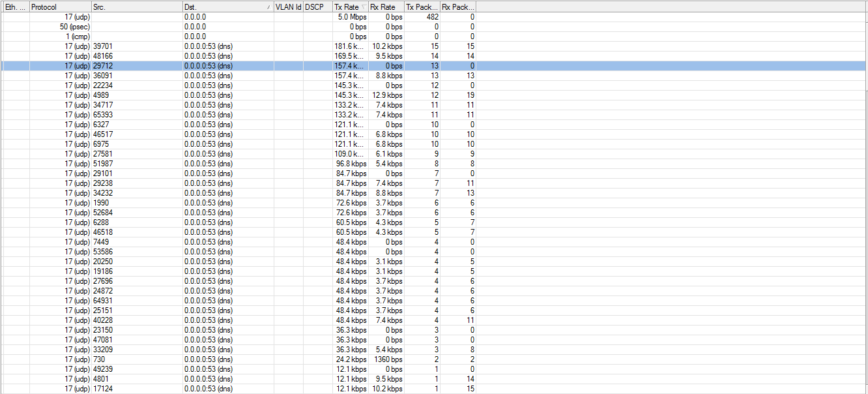Image resolution: width=868 pixels, height=394 pixels.
Task: Sort by the Src. column header
Action: coord(137,7)
